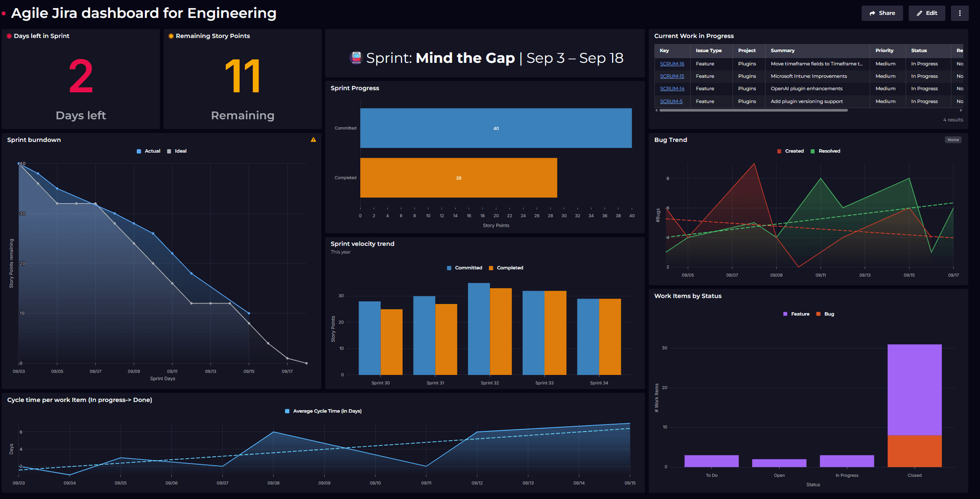This screenshot has height=499, width=980.
Task: Click the train emoji icon in sprint title
Action: pos(356,58)
